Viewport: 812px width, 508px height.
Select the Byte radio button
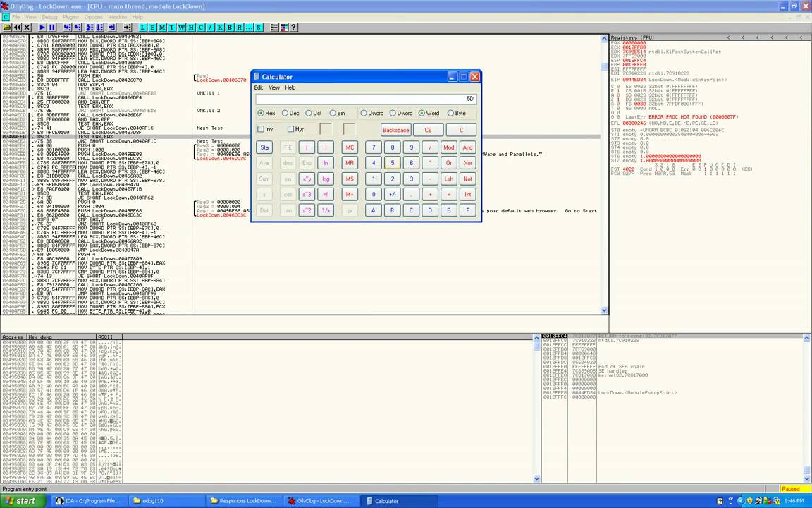[457, 113]
